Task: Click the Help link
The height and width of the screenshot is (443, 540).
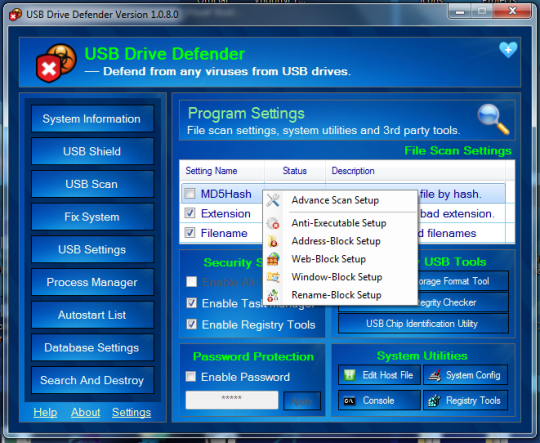Action: (x=45, y=412)
